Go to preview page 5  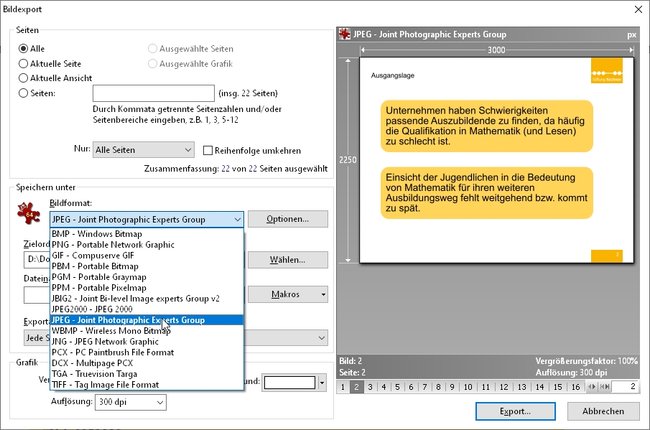click(x=397, y=387)
